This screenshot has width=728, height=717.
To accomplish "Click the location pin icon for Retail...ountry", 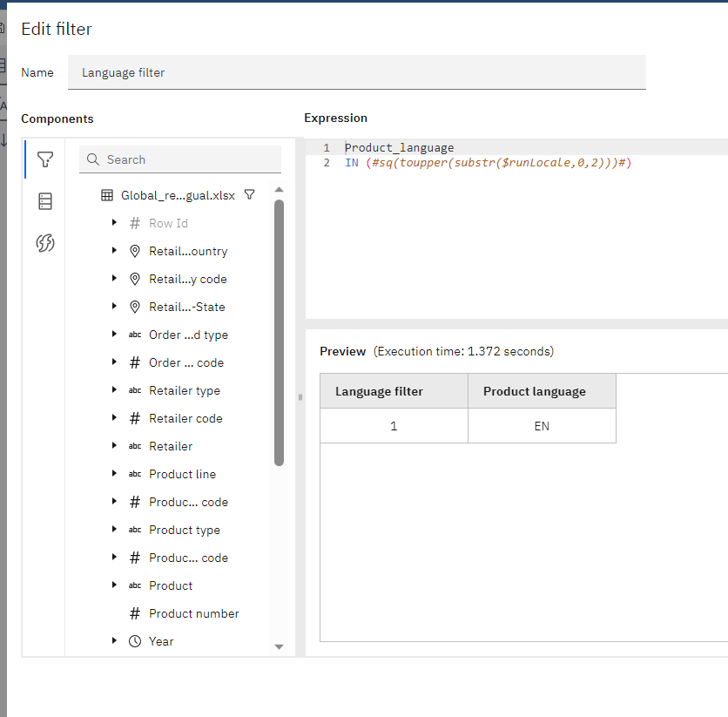I will (x=135, y=251).
